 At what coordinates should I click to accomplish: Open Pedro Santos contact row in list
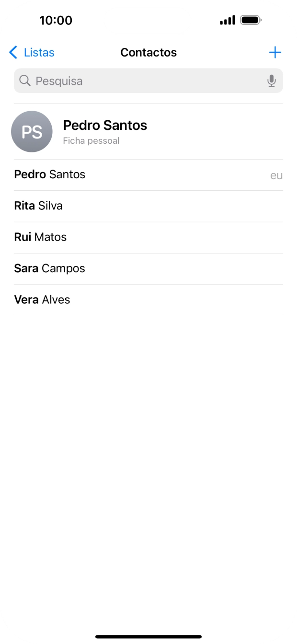(x=50, y=174)
